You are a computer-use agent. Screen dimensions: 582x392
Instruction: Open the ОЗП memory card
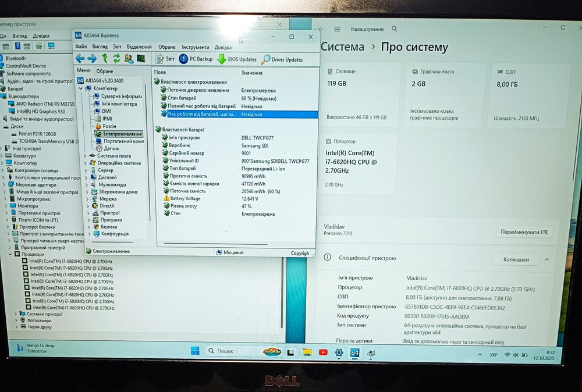point(528,96)
